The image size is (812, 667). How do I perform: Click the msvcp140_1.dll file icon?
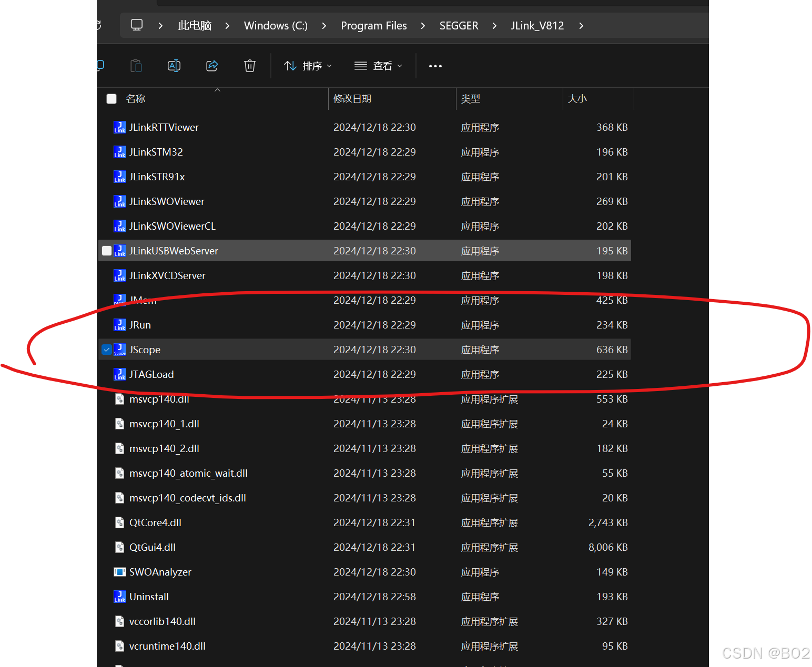(120, 424)
